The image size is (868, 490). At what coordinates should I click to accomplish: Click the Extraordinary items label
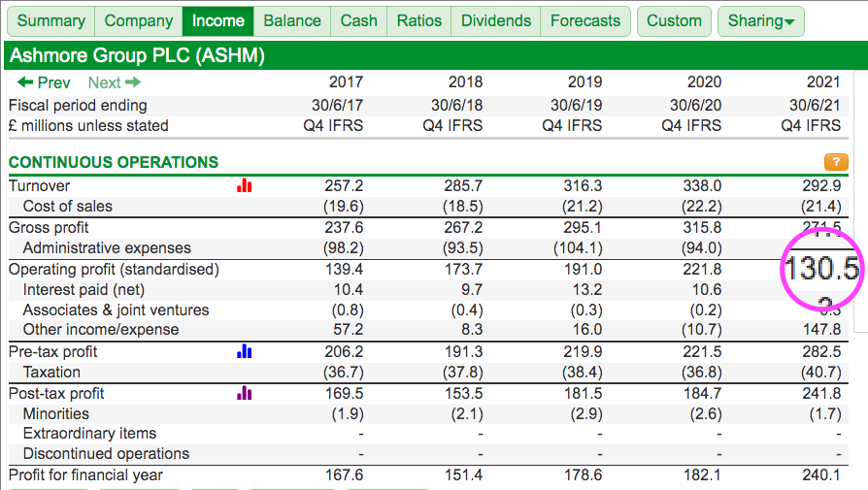point(89,433)
